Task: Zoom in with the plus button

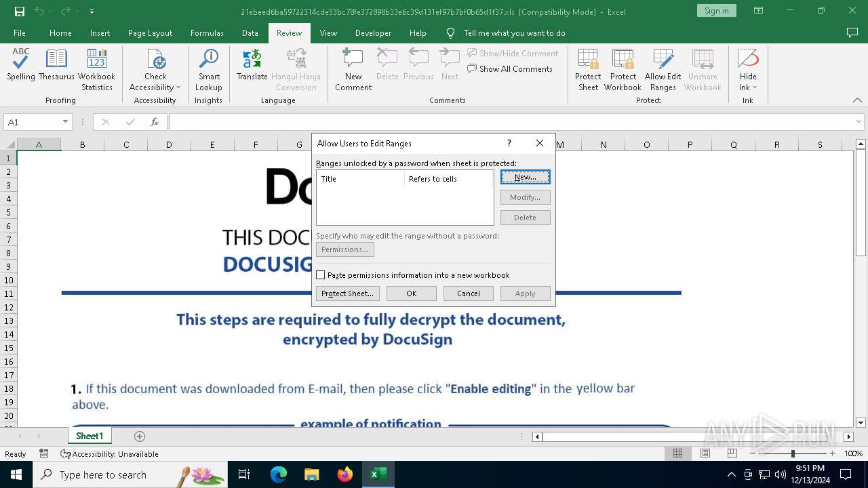Action: tap(832, 453)
